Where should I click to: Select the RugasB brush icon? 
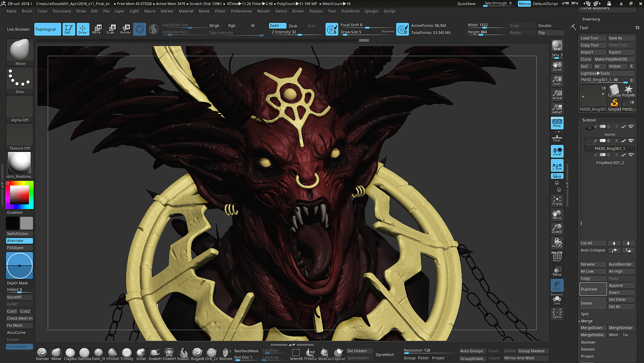click(197, 355)
